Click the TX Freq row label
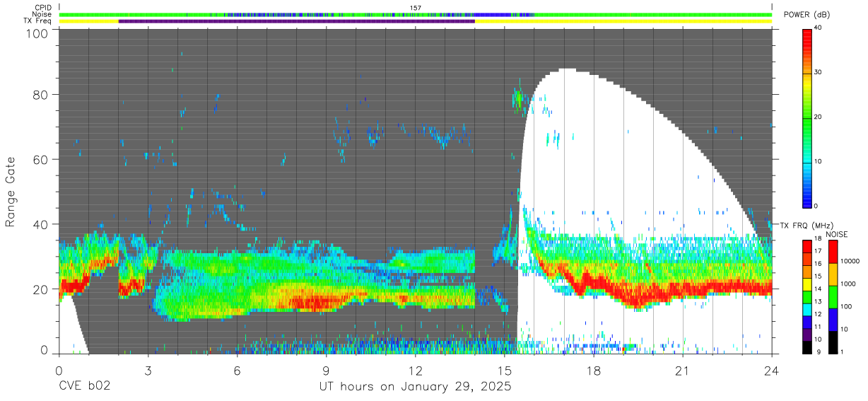The width and height of the screenshot is (868, 401). tap(38, 21)
